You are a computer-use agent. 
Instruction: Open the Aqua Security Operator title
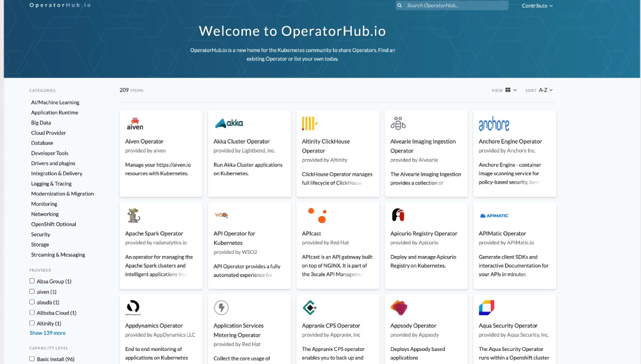click(x=507, y=326)
